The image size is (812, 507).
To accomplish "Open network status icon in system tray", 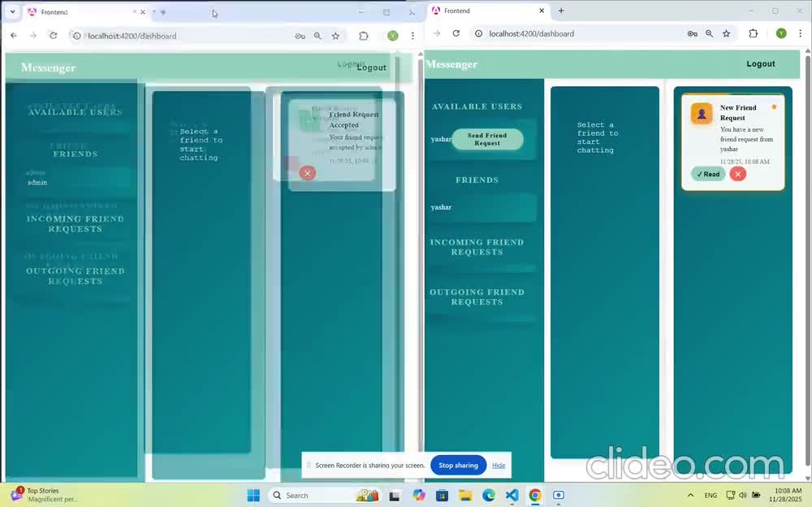I will [x=731, y=495].
